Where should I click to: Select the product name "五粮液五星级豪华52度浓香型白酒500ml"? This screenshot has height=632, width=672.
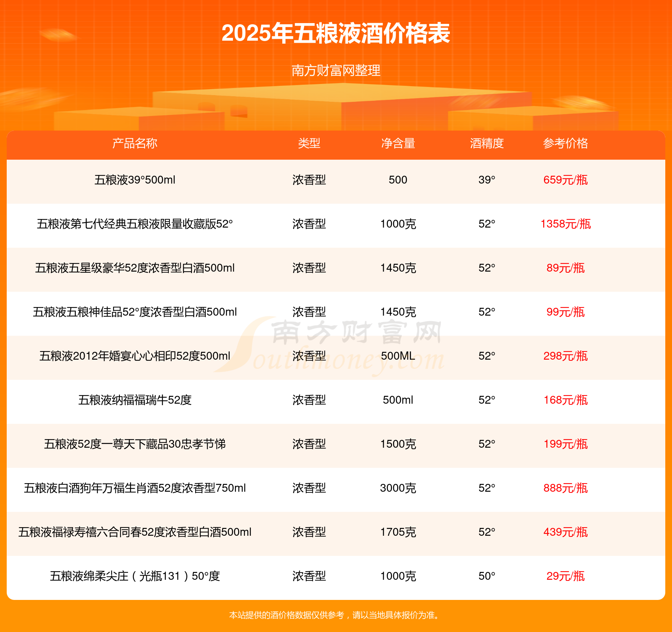135,268
